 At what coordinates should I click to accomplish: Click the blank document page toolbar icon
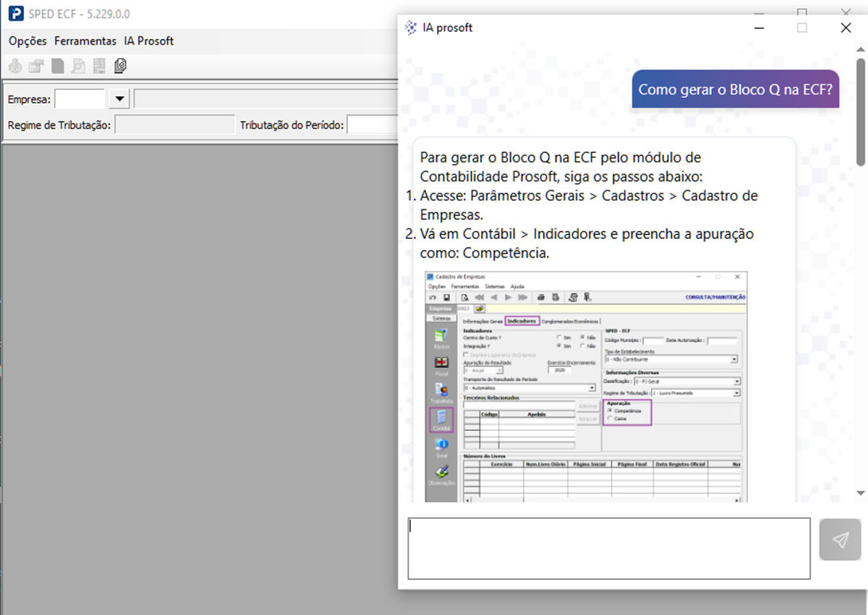click(x=57, y=66)
